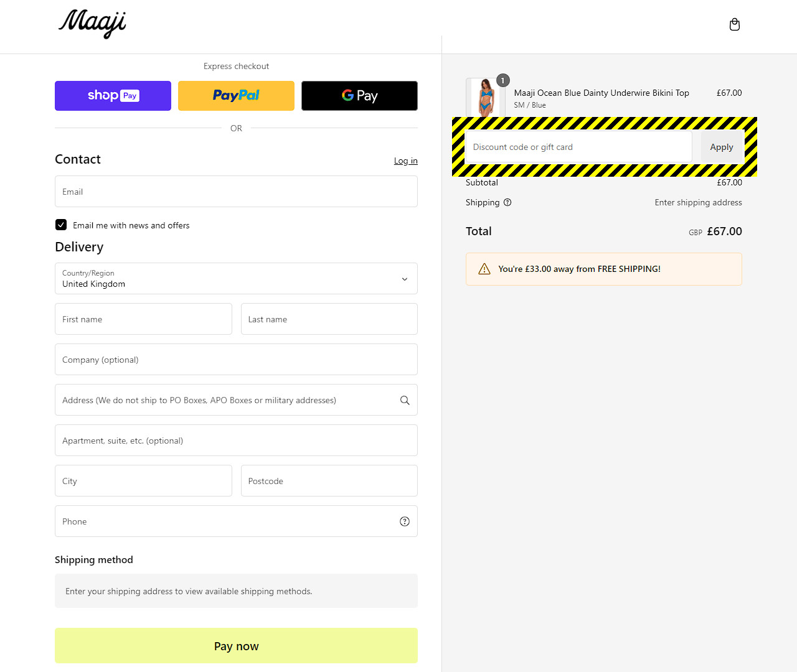The image size is (797, 672).
Task: Click the free shipping warning triangle icon
Action: click(484, 269)
